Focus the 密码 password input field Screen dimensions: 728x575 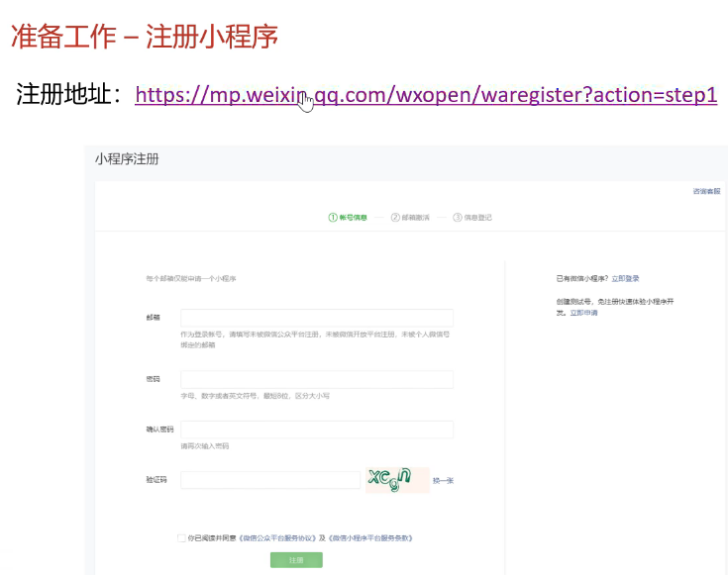[317, 379]
